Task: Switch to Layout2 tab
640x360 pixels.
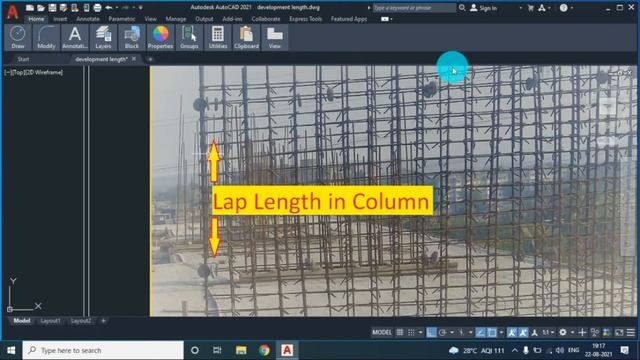Action: [x=81, y=321]
